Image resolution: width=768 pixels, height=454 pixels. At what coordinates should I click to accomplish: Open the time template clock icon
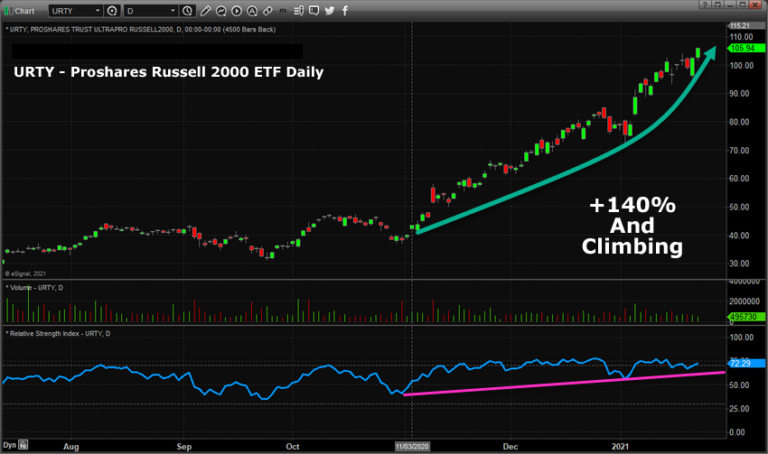187,11
